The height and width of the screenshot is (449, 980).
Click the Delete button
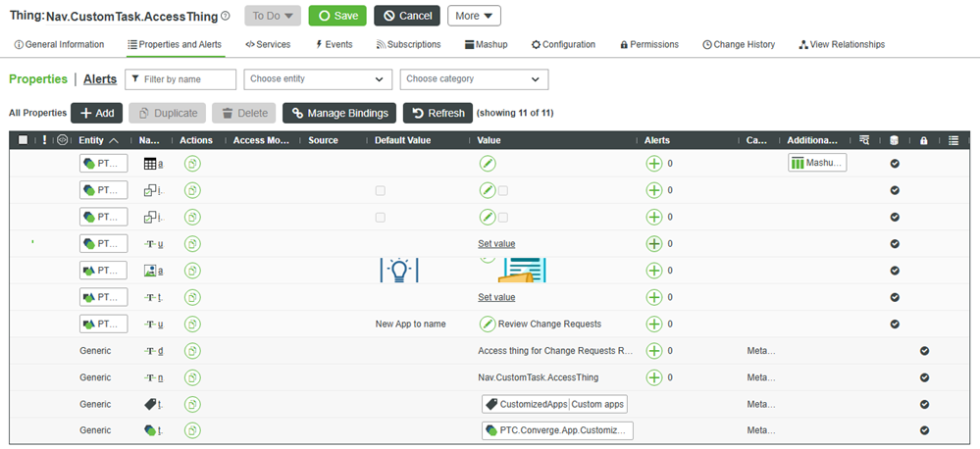pos(243,113)
